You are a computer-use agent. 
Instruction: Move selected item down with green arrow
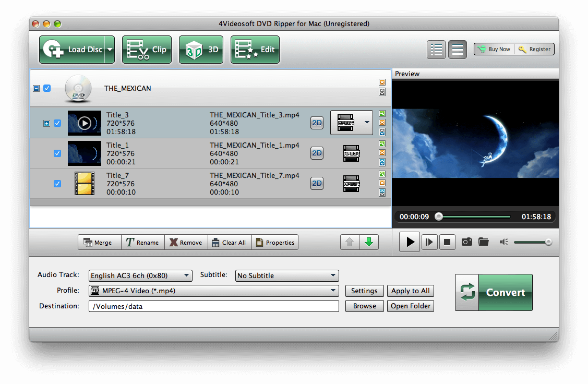(369, 242)
